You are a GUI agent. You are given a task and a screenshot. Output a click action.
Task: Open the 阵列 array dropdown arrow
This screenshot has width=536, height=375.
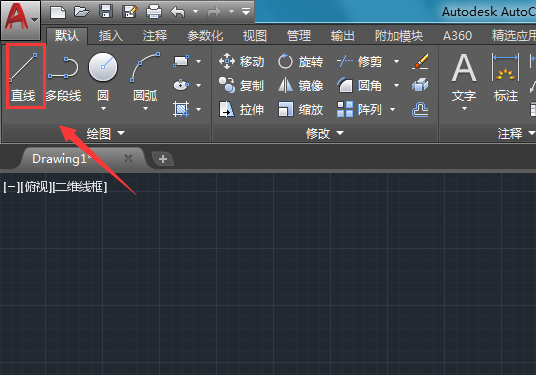pyautogui.click(x=392, y=109)
